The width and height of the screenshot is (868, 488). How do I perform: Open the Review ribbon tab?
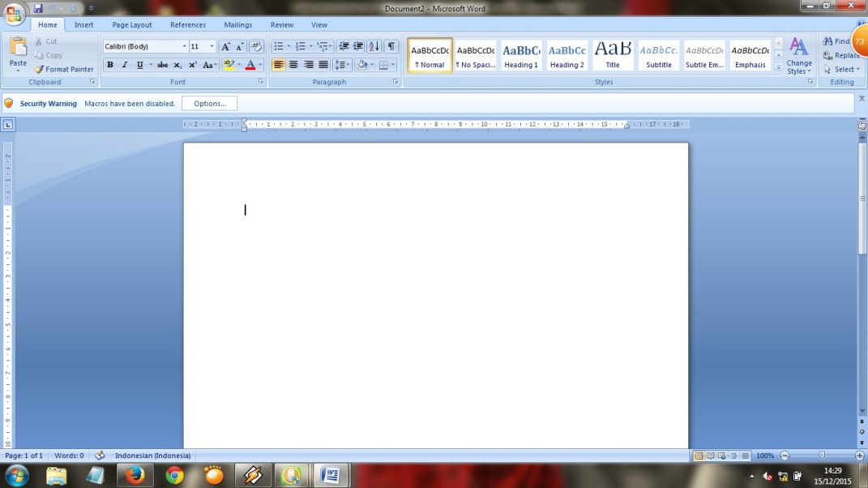[281, 24]
